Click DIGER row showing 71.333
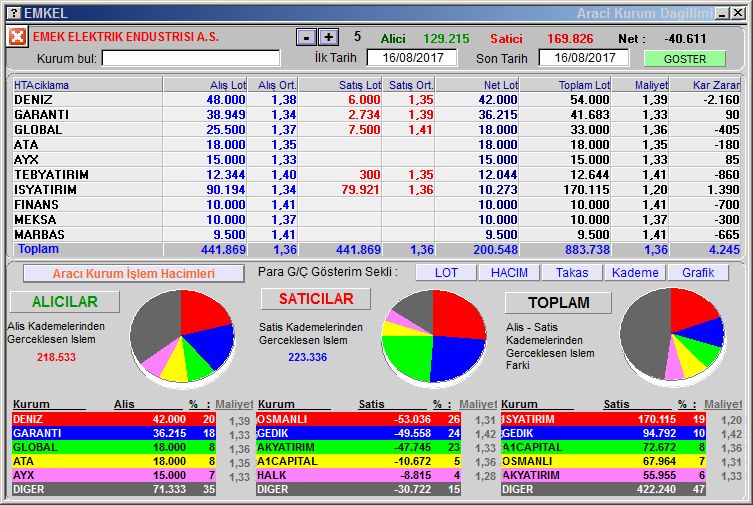 pos(114,489)
